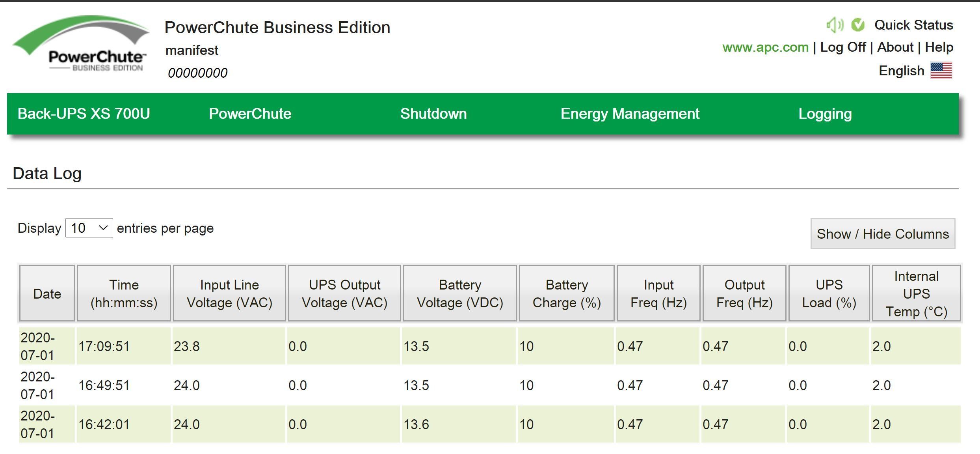Viewport: 980px width, 454px height.
Task: Click the green checkmark status icon
Action: coord(857,25)
